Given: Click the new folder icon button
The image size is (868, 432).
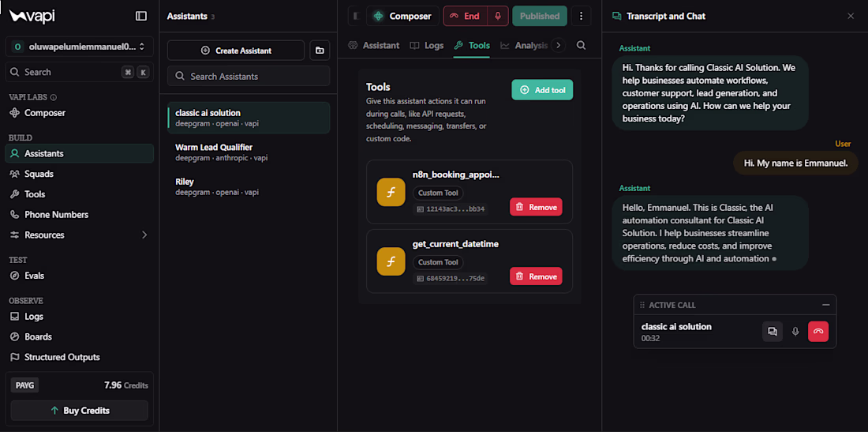Looking at the screenshot, I should point(320,51).
